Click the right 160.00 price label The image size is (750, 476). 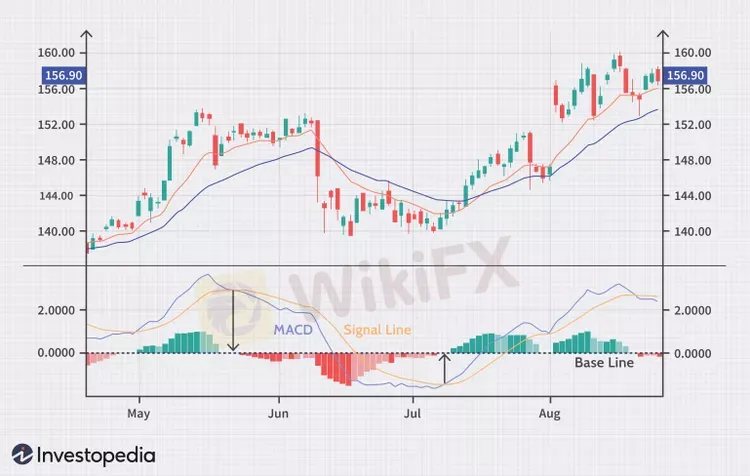pos(693,53)
